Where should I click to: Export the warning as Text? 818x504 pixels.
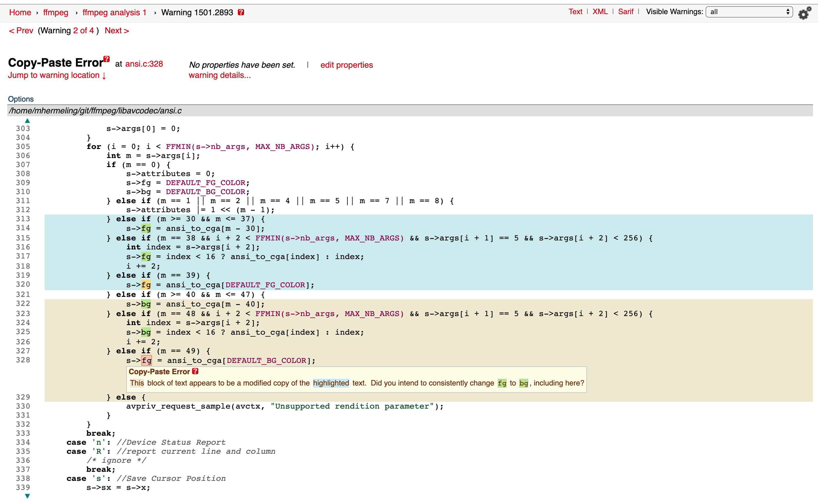[x=575, y=12]
